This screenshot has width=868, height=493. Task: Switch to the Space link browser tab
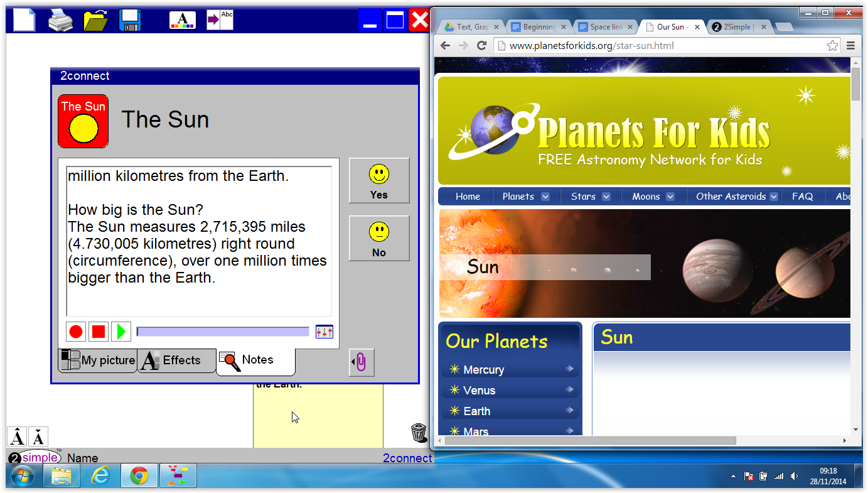coord(606,27)
